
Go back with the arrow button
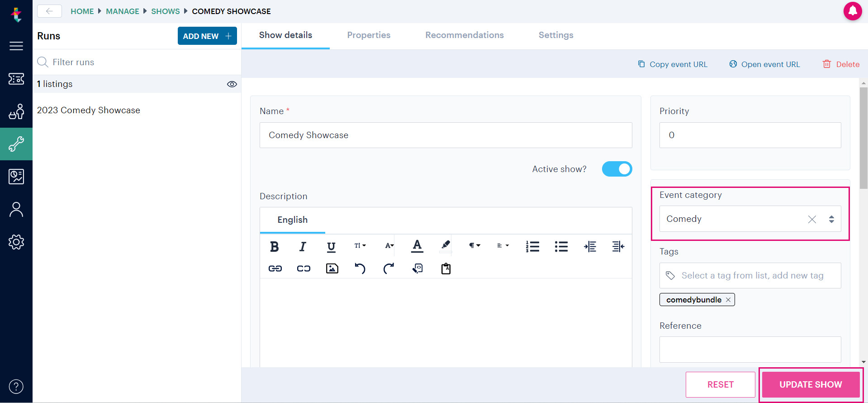49,11
